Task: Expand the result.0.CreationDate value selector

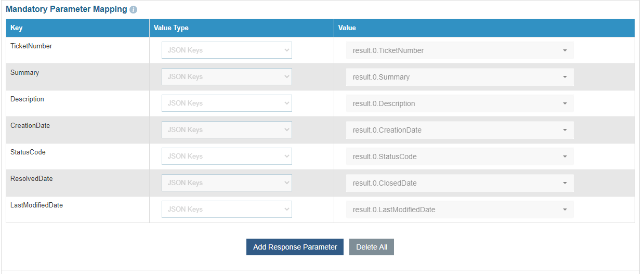Action: (459, 130)
